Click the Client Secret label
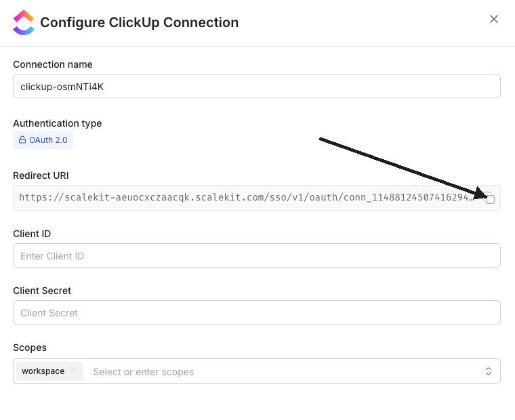515x420 pixels. point(42,291)
